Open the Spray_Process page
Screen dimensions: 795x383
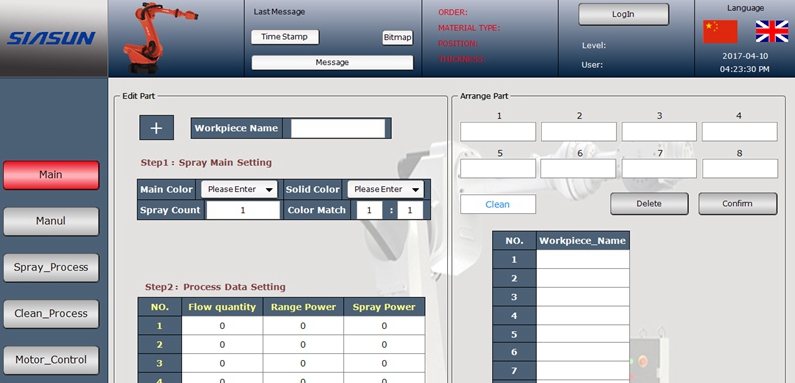51,267
